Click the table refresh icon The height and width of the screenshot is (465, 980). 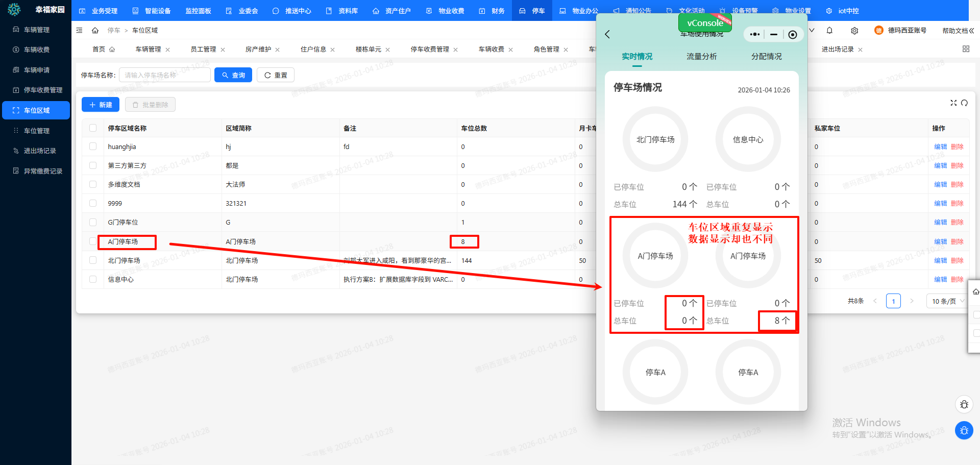coord(964,103)
